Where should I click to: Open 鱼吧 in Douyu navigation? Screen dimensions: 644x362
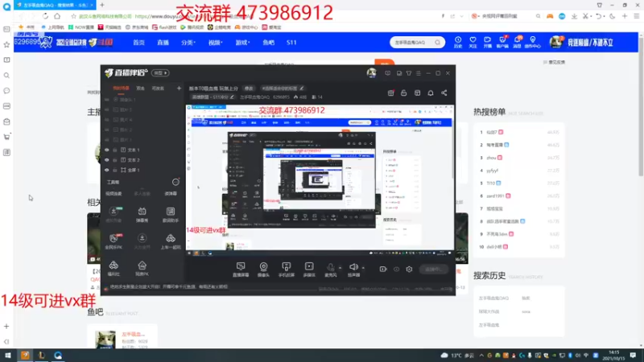pyautogui.click(x=269, y=43)
